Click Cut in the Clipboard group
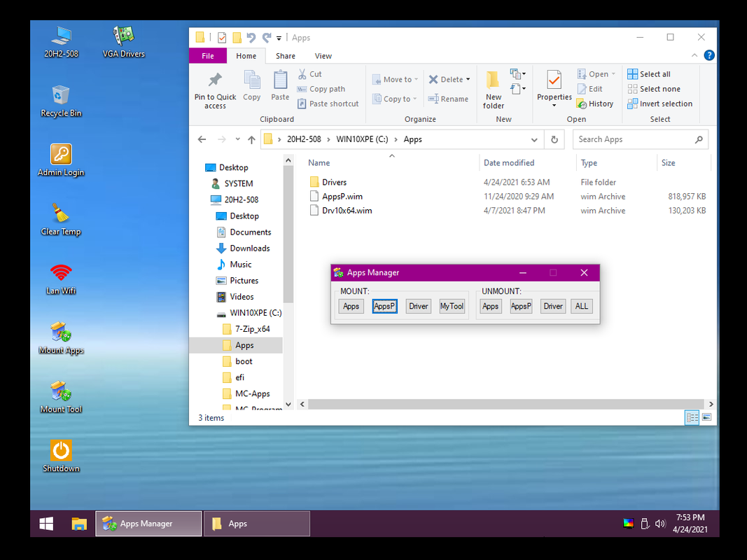The width and height of the screenshot is (747, 560). (x=309, y=73)
